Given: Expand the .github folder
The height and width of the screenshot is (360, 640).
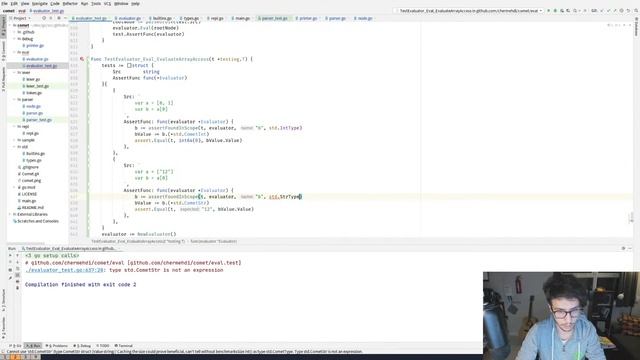Looking at the screenshot, I should pos(14,32).
